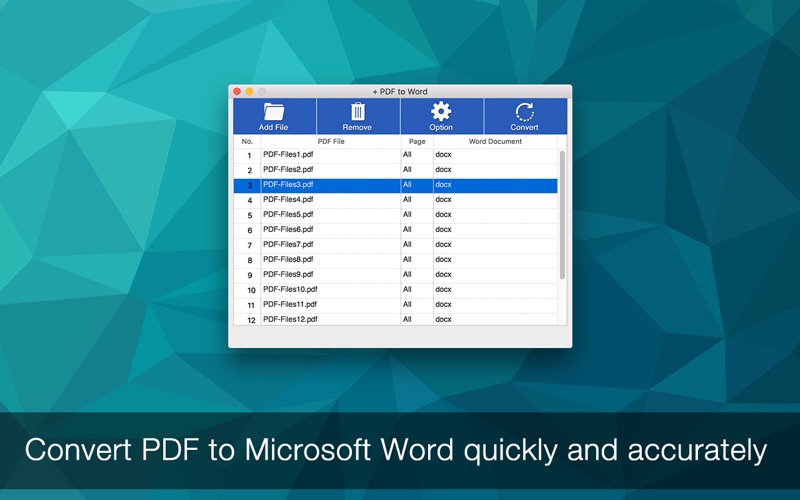Select the PDF-Files6.pdf row

point(395,230)
